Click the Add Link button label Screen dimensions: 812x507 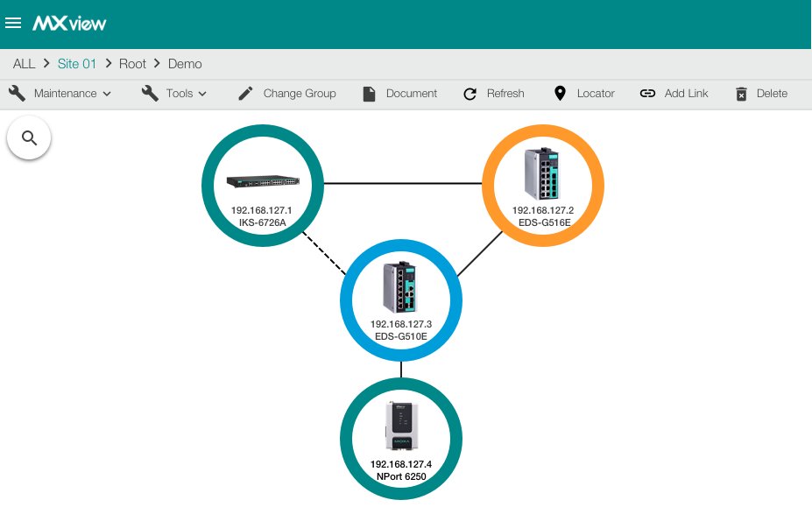686,93
